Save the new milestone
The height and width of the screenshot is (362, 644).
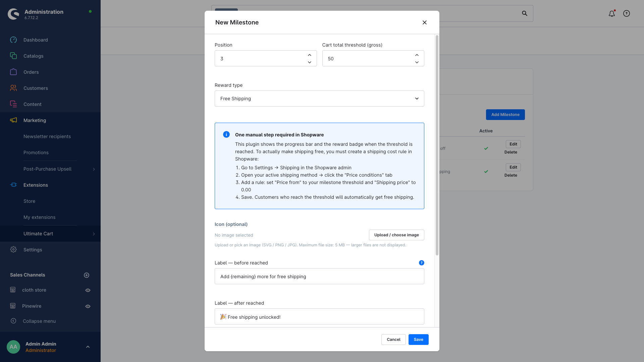click(418, 340)
